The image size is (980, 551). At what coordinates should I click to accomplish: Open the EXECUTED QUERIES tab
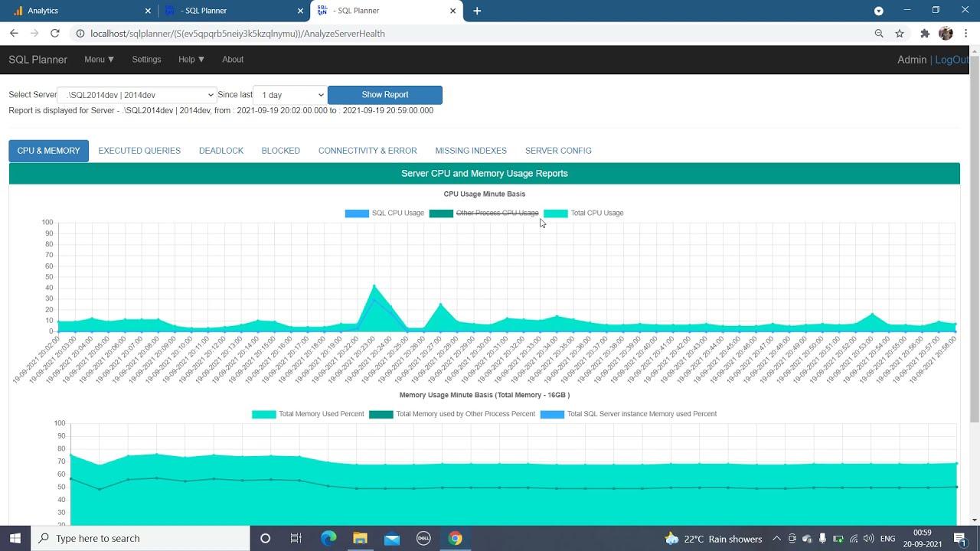click(139, 151)
